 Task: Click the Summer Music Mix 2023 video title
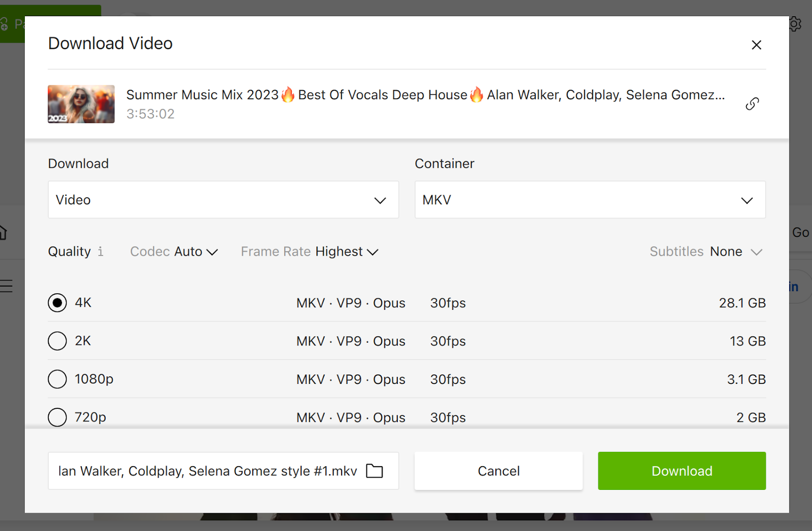425,95
